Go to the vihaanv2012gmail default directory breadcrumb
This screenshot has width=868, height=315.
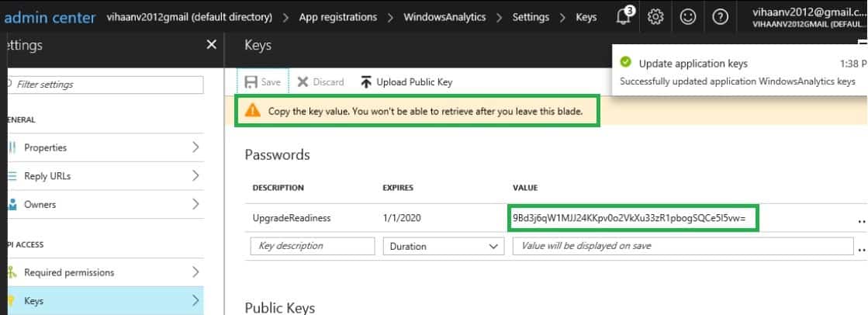189,17
